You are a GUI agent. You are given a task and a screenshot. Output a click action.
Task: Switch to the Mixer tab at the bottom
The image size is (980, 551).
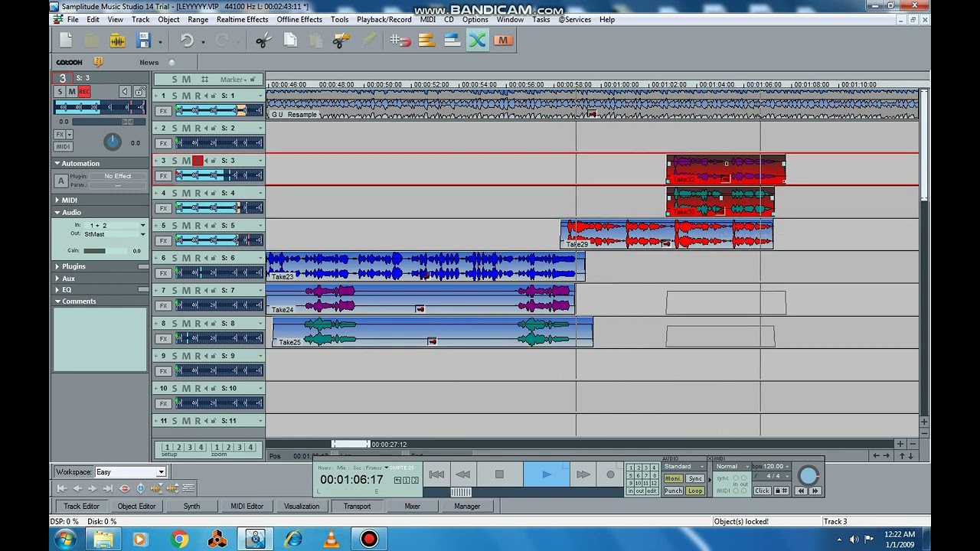pyautogui.click(x=412, y=506)
